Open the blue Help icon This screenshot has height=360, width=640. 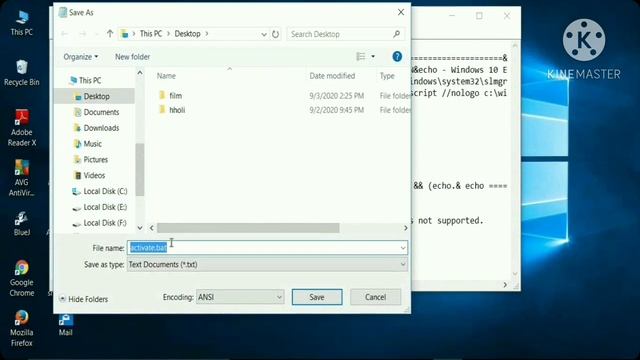[x=397, y=56]
